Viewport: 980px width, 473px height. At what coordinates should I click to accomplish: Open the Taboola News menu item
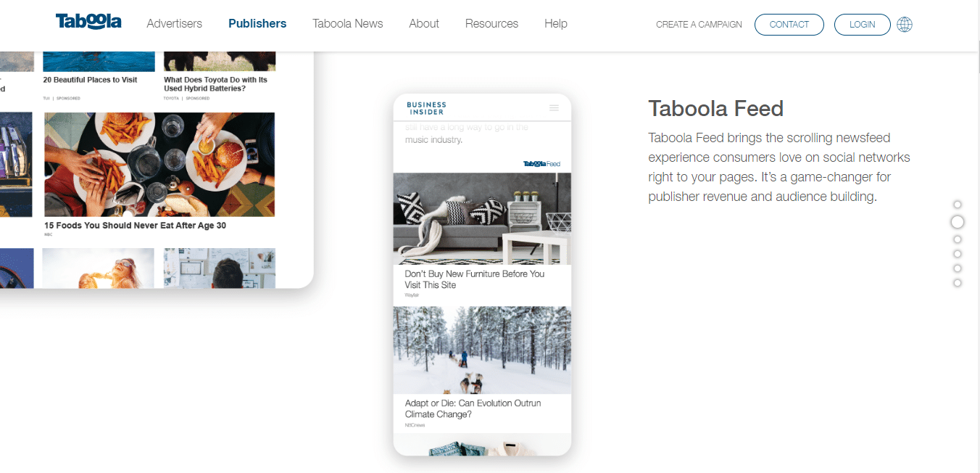348,24
